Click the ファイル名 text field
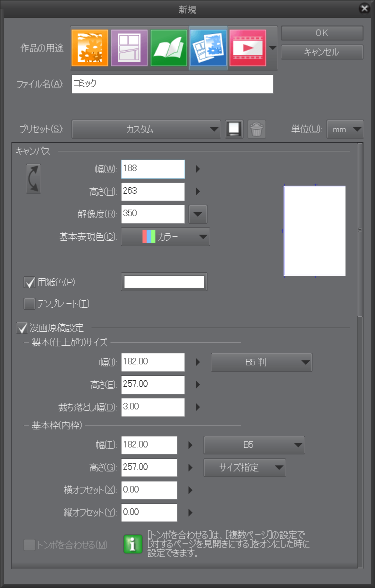Viewport: 375px width, 588px height. 172,84
